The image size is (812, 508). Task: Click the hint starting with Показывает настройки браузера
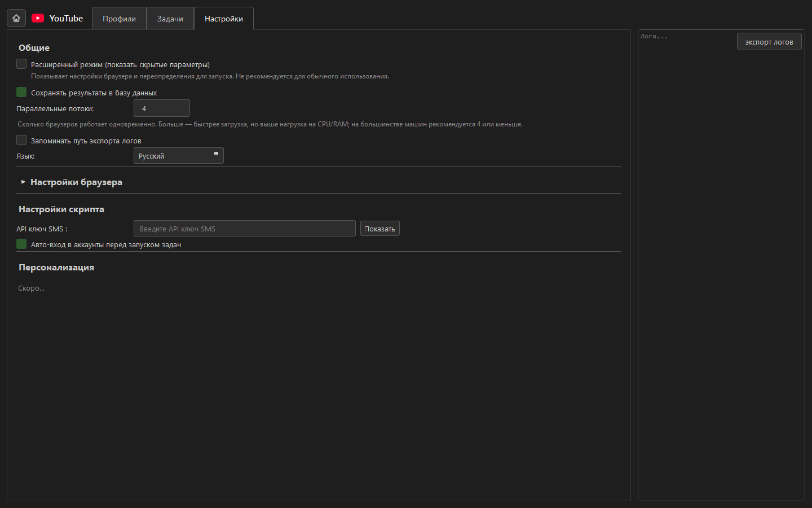coord(210,76)
